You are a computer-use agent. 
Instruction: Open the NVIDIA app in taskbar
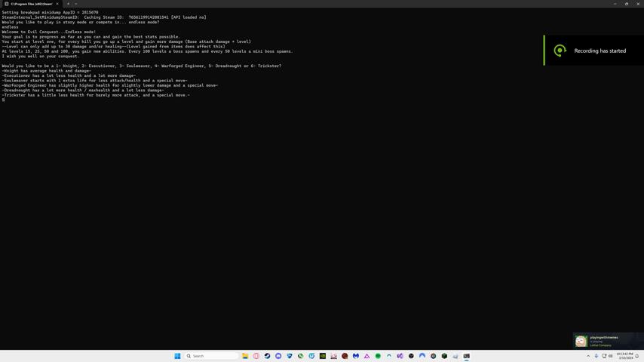click(323, 356)
